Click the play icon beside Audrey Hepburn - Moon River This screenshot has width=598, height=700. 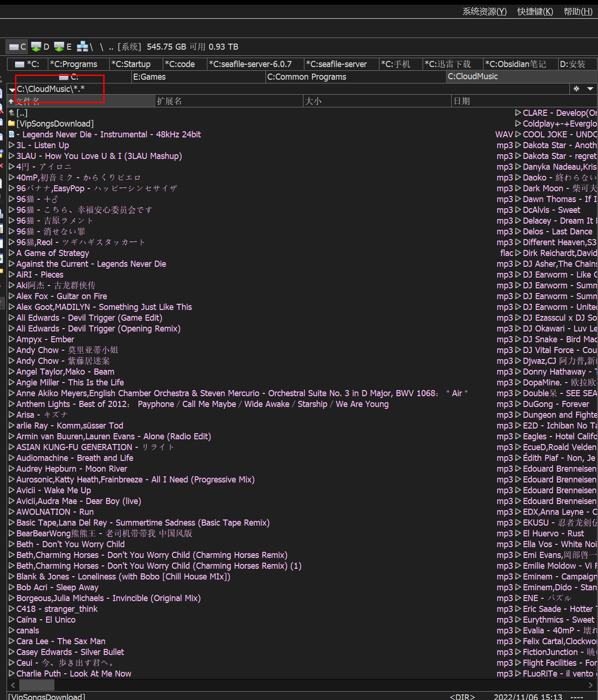tap(12, 469)
